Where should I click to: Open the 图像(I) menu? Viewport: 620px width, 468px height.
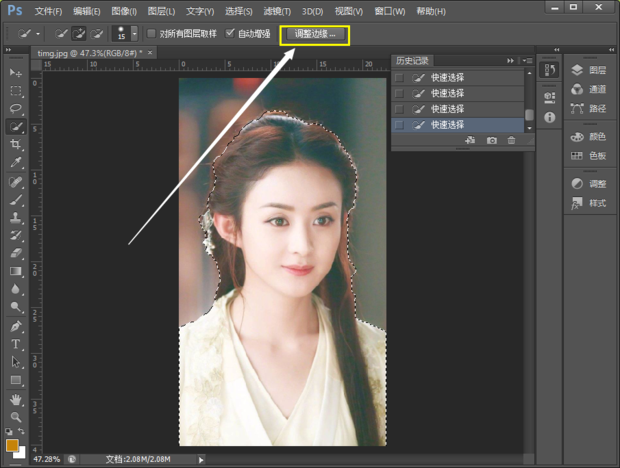pyautogui.click(x=124, y=11)
